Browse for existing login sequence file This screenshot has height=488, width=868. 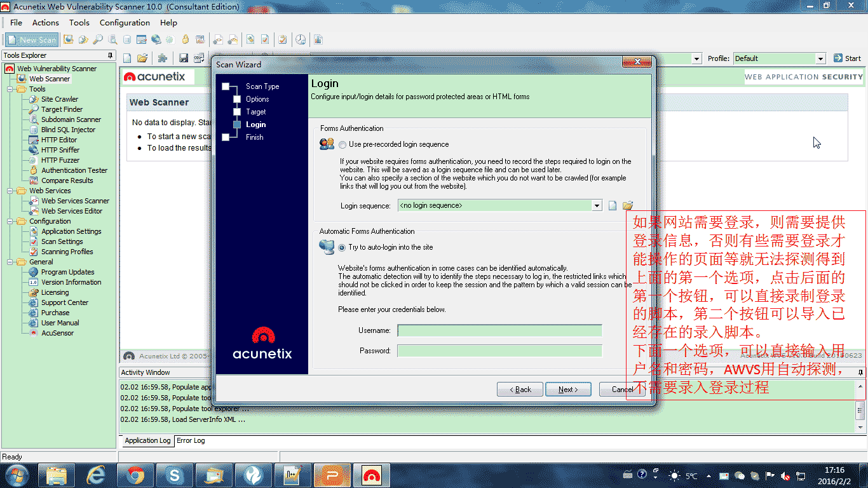(628, 205)
